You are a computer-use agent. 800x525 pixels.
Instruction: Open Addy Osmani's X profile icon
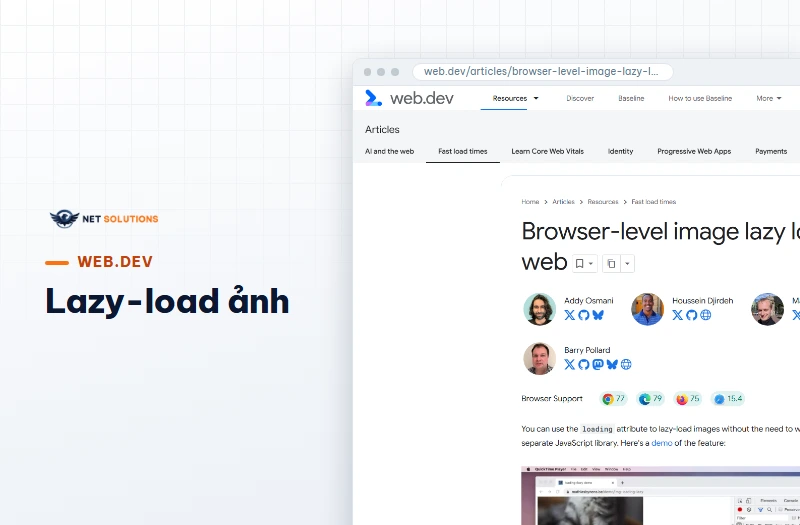click(x=569, y=315)
